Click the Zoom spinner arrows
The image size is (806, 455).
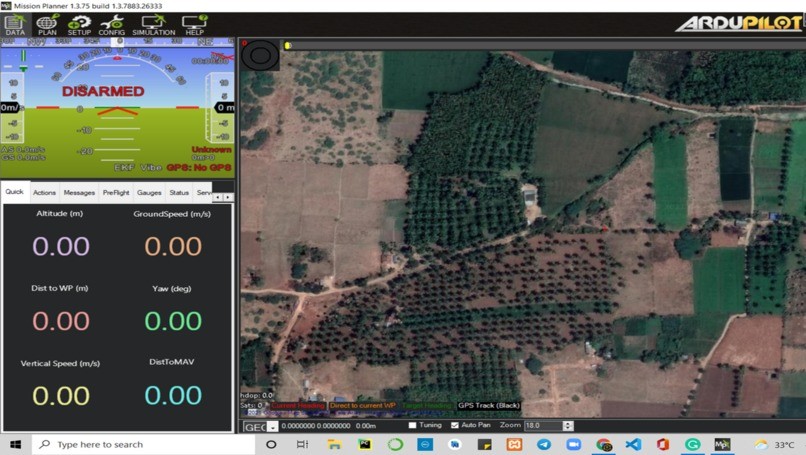(568, 426)
